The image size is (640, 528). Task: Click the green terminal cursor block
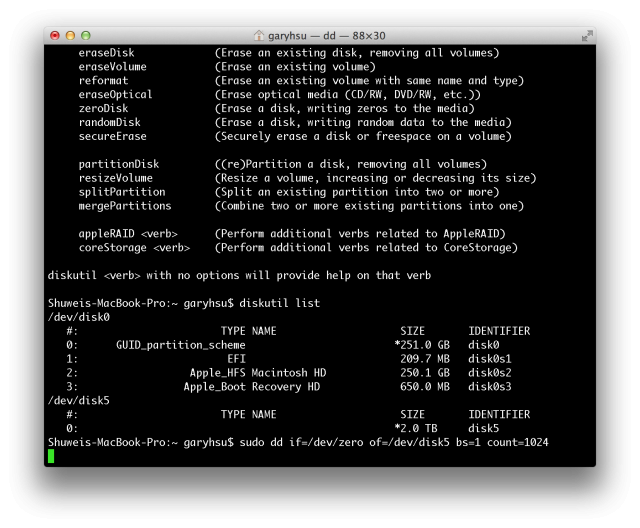(x=51, y=456)
